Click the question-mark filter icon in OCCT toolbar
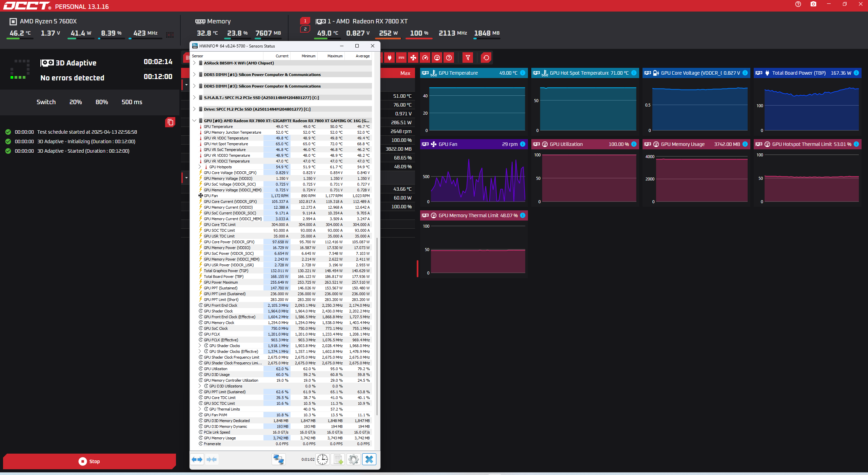The width and height of the screenshot is (868, 475). tap(449, 58)
